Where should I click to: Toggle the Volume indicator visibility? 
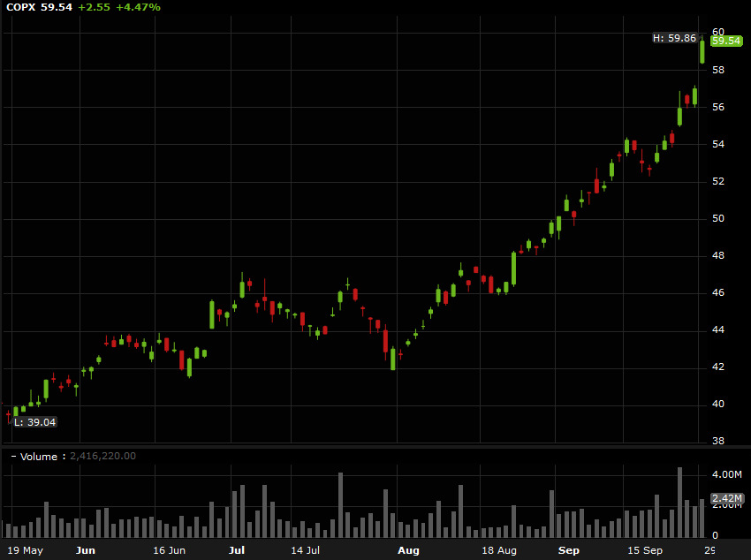click(x=12, y=457)
